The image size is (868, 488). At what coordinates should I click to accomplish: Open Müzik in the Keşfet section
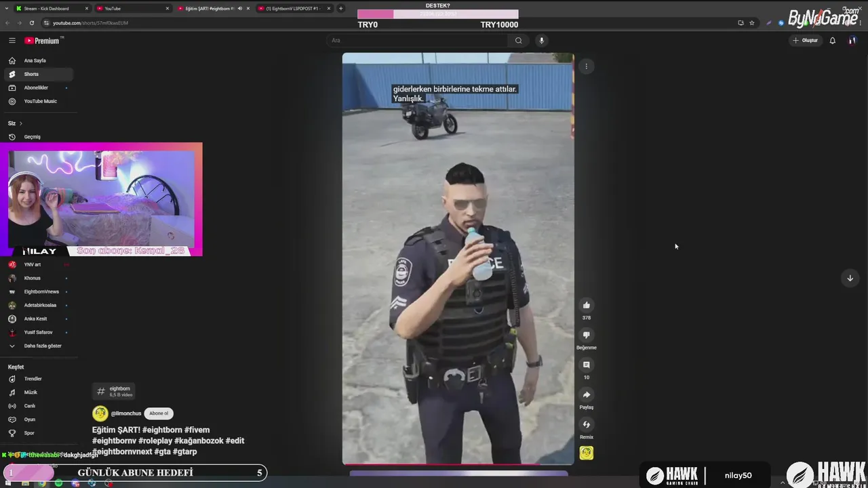[39, 392]
